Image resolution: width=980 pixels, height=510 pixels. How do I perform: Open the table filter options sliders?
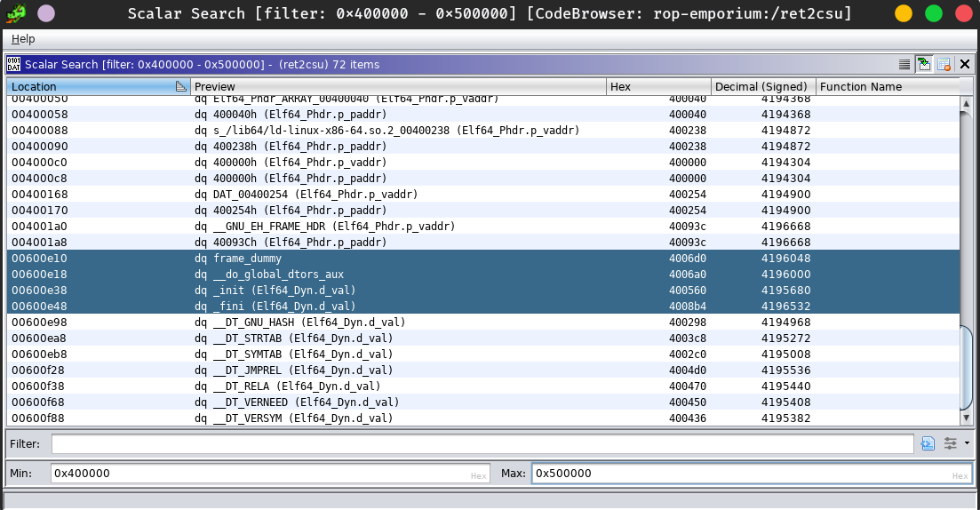click(951, 443)
